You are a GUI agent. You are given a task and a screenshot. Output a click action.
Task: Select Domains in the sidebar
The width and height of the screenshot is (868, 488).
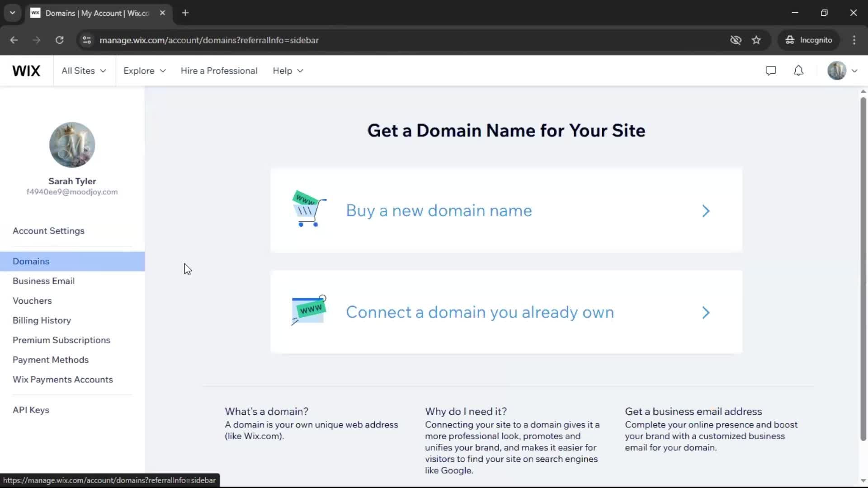72,262
